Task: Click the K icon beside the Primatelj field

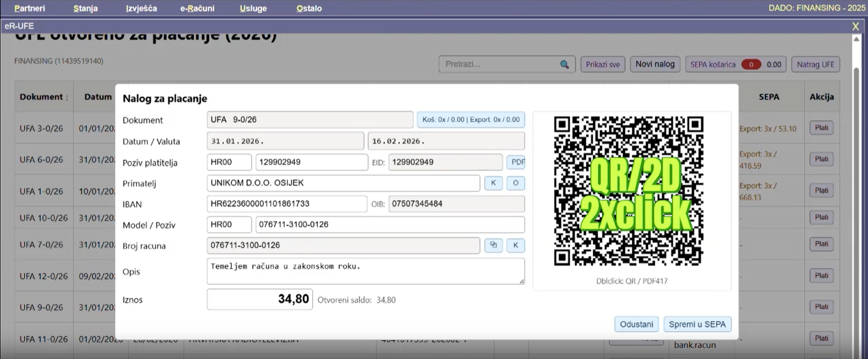Action: click(x=494, y=183)
